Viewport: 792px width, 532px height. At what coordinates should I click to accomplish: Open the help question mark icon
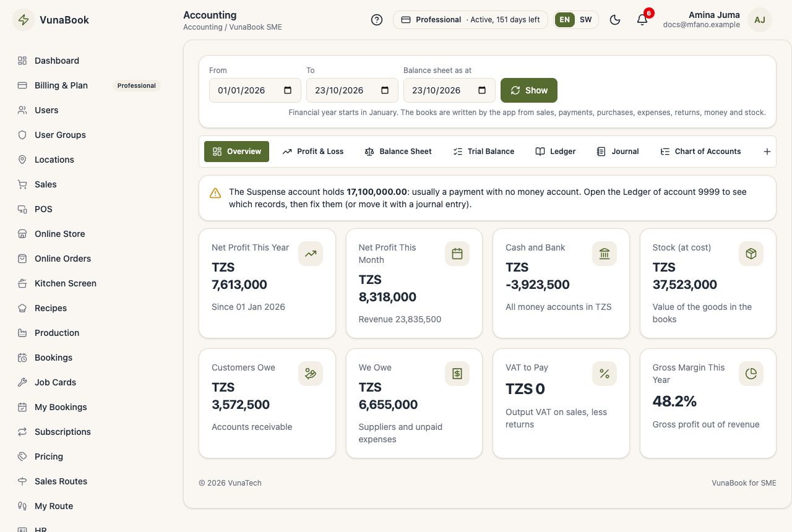point(377,20)
